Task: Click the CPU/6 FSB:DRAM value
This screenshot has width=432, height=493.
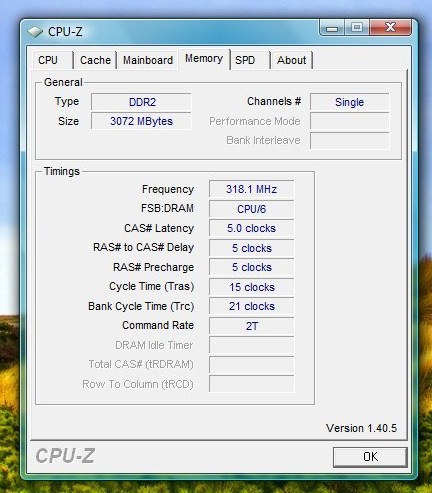Action: click(252, 209)
